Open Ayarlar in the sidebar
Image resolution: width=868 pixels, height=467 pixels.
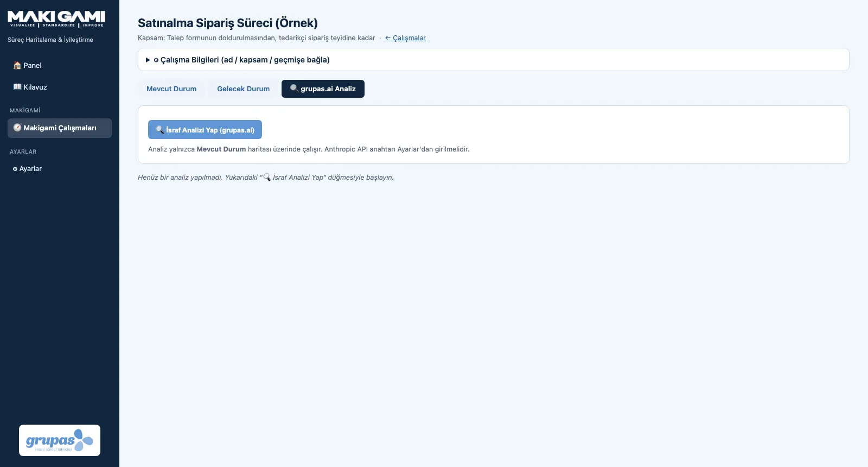click(x=60, y=169)
